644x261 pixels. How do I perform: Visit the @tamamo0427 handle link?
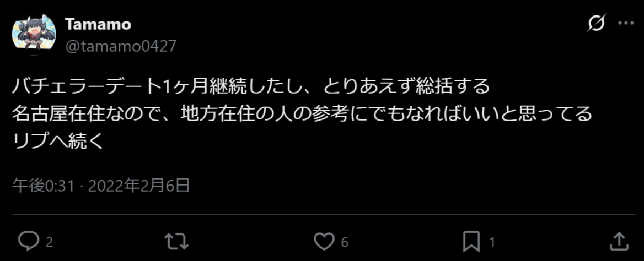pyautogui.click(x=120, y=46)
